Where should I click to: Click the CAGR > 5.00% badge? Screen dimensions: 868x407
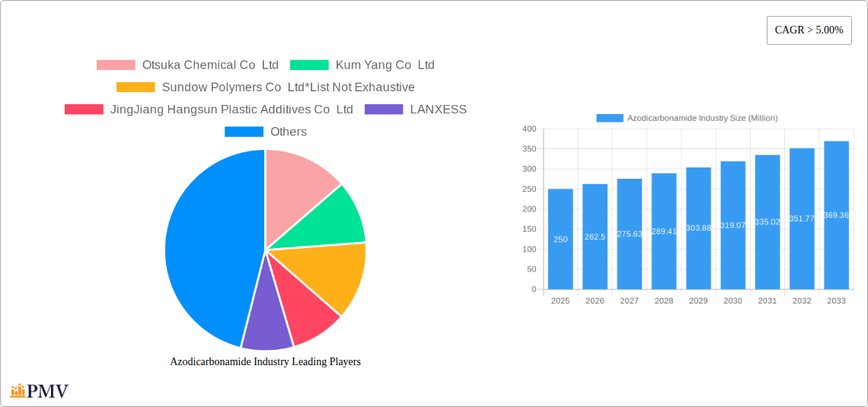(x=809, y=30)
